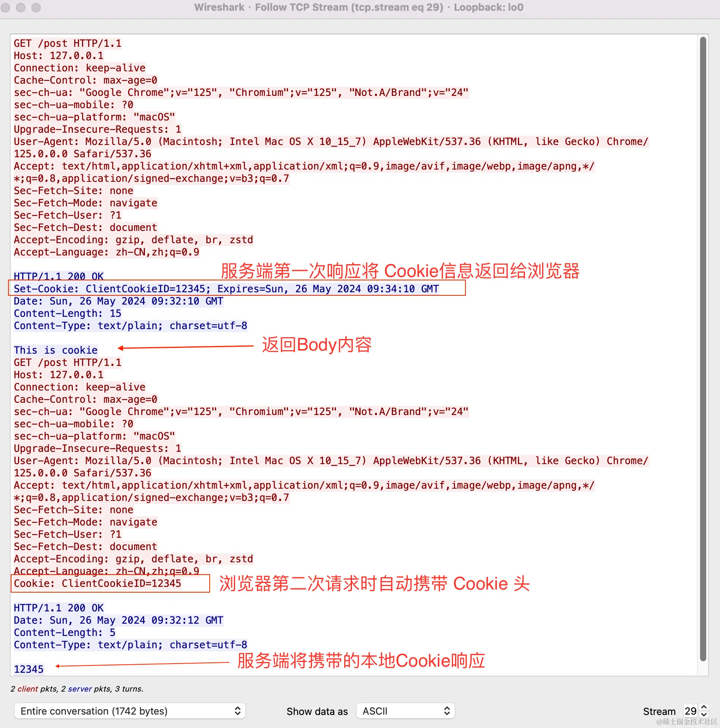Click the '2 client pkts, 2 server pkts' status text

click(x=77, y=689)
